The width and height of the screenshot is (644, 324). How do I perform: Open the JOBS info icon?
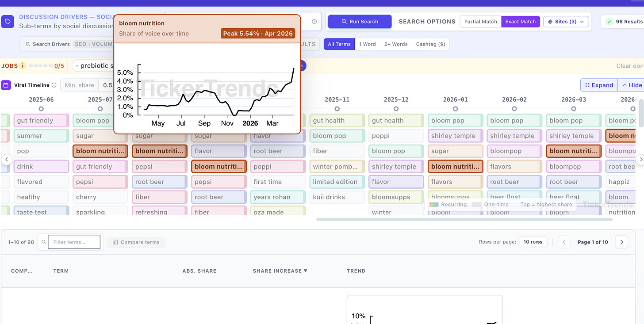pyautogui.click(x=23, y=66)
